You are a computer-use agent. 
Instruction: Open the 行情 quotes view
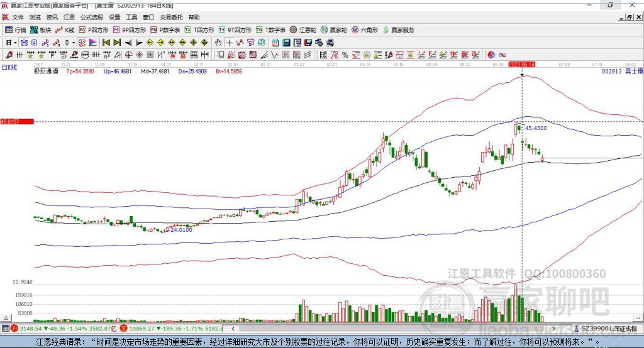click(15, 30)
